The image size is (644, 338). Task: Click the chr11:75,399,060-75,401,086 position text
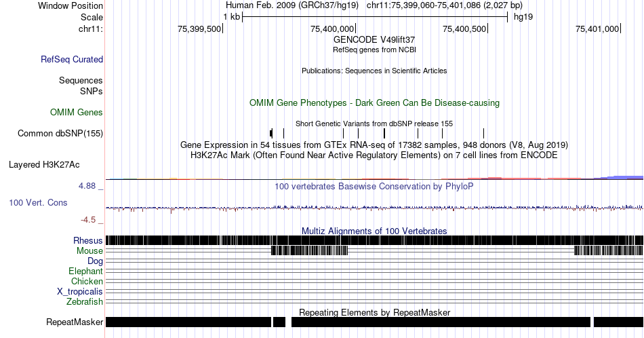[445, 5]
